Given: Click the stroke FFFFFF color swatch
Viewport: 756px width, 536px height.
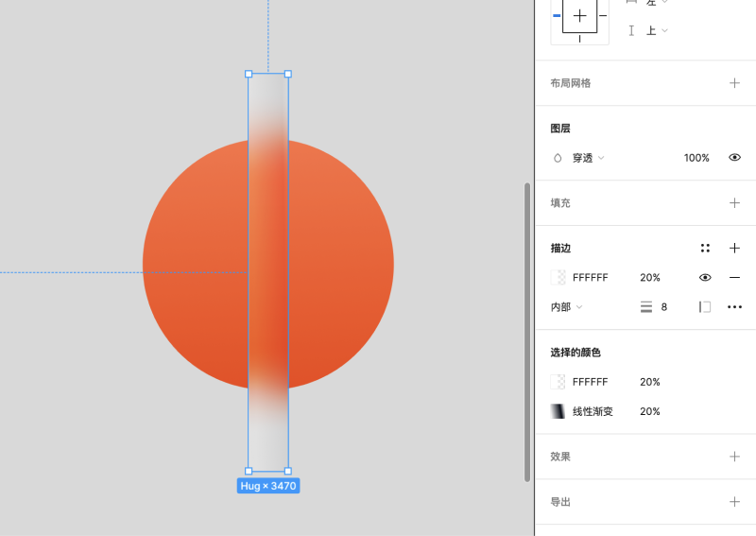Looking at the screenshot, I should [x=558, y=278].
